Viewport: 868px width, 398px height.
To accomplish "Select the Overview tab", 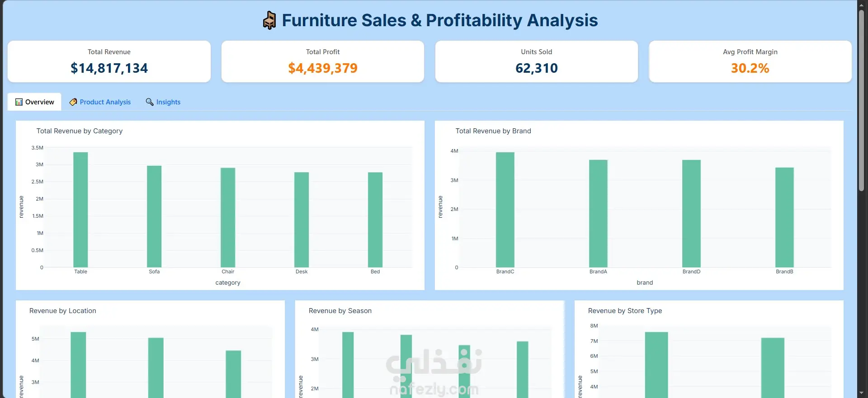I will click(x=34, y=102).
